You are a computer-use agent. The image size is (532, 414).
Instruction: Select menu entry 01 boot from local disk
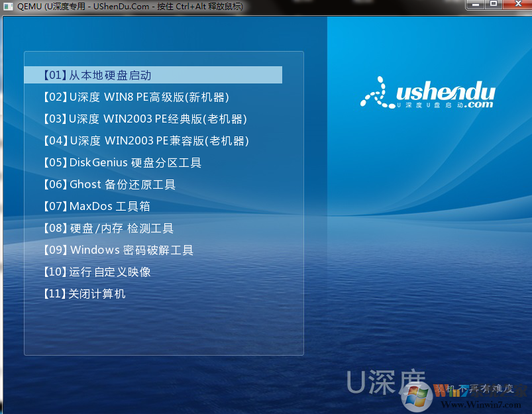(153, 75)
